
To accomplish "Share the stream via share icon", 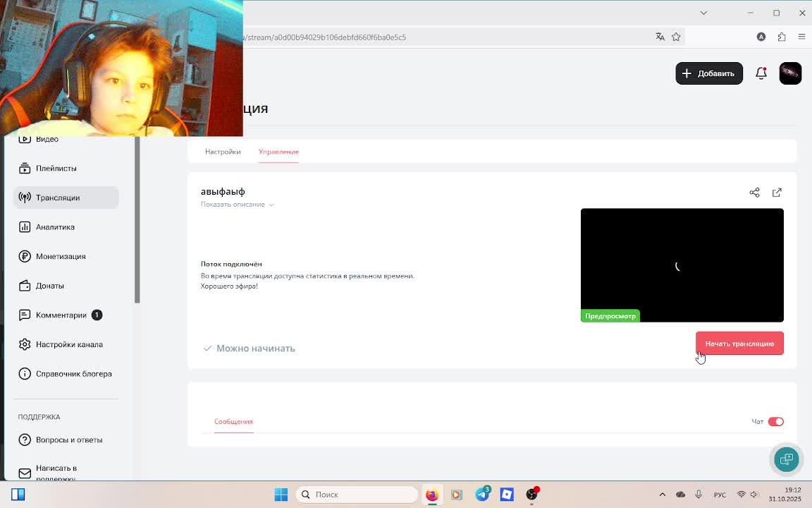I will 754,193.
